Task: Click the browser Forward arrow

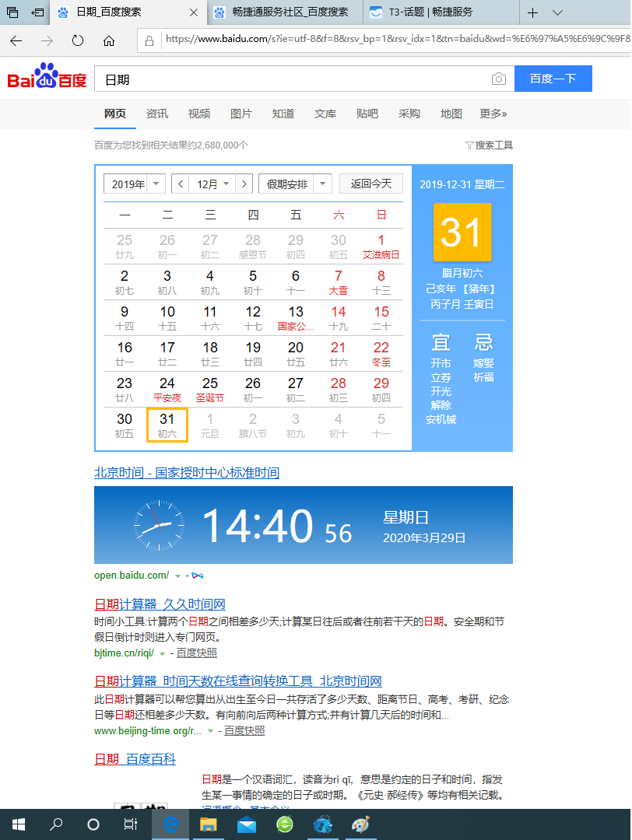Action: [47, 40]
